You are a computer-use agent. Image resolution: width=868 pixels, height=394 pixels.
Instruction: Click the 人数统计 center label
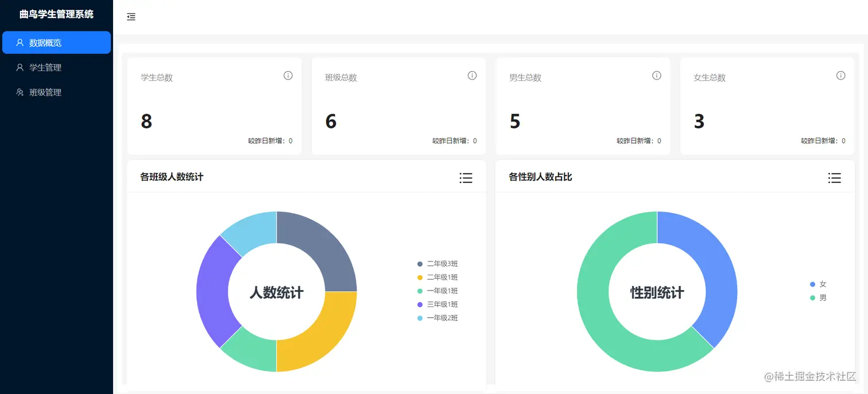coord(277,292)
